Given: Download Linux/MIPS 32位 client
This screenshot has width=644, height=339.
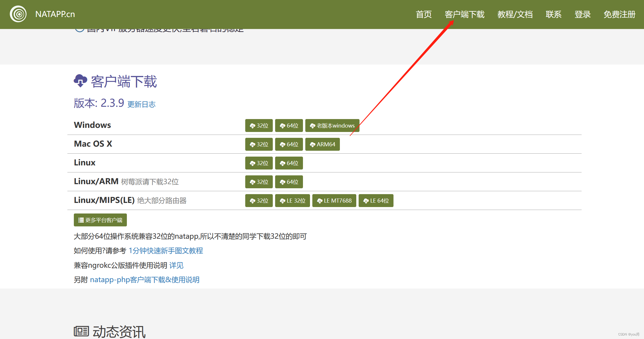Looking at the screenshot, I should pyautogui.click(x=259, y=201).
